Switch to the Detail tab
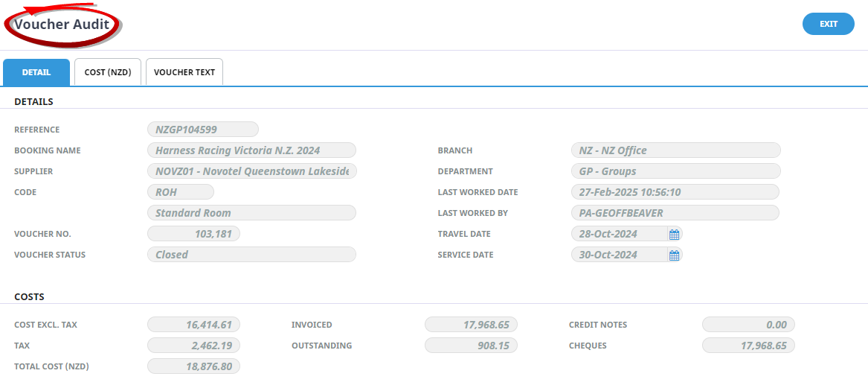Image resolution: width=868 pixels, height=388 pixels. [x=36, y=72]
